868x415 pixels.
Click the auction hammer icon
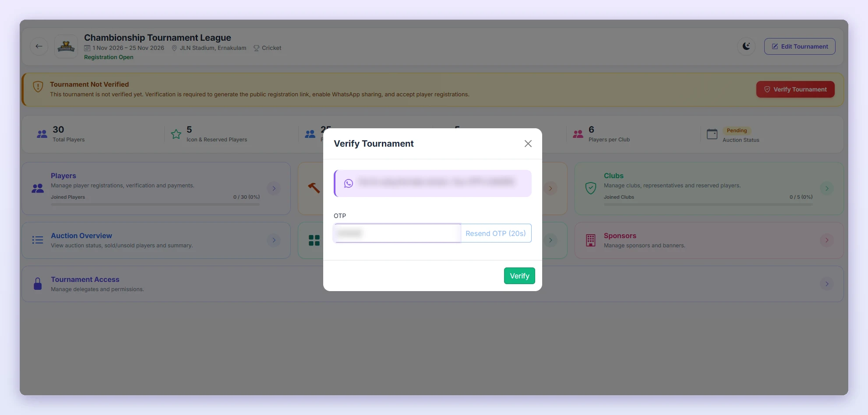point(314,188)
